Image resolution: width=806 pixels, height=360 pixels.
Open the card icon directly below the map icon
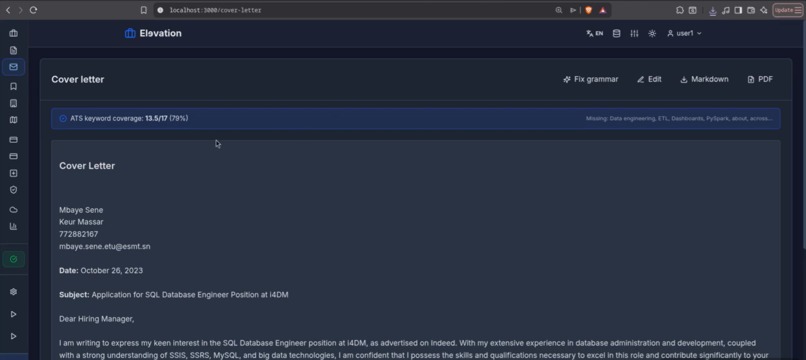[13, 139]
